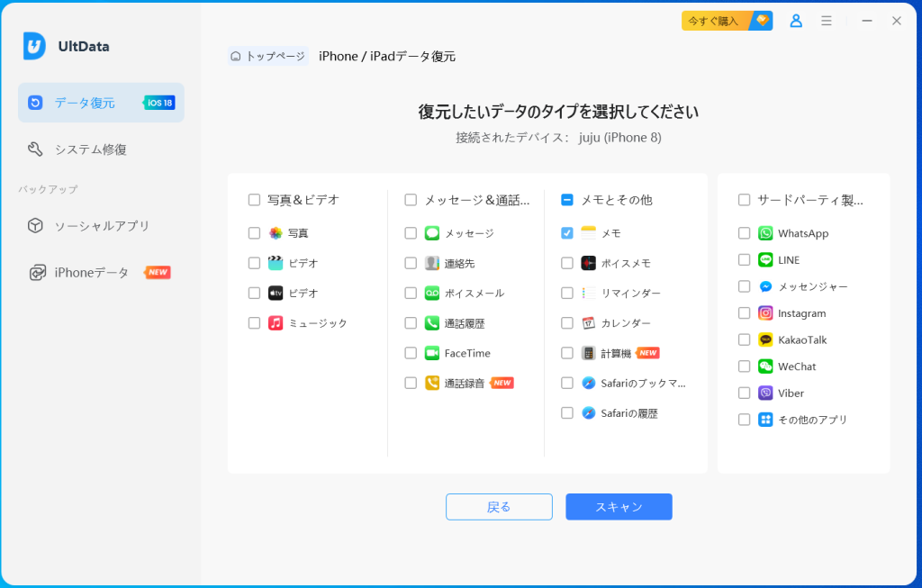Open the hamburger menu

(x=827, y=21)
